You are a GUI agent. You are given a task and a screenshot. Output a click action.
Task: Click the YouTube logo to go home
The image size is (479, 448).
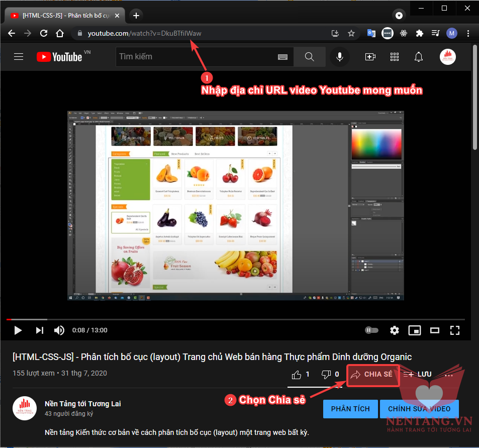[59, 57]
